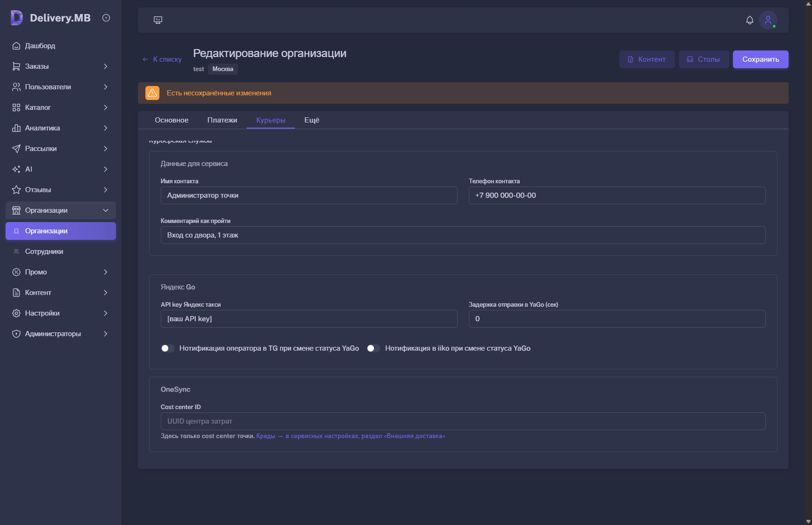Open notifications bell
This screenshot has width=812, height=525.
(x=750, y=20)
